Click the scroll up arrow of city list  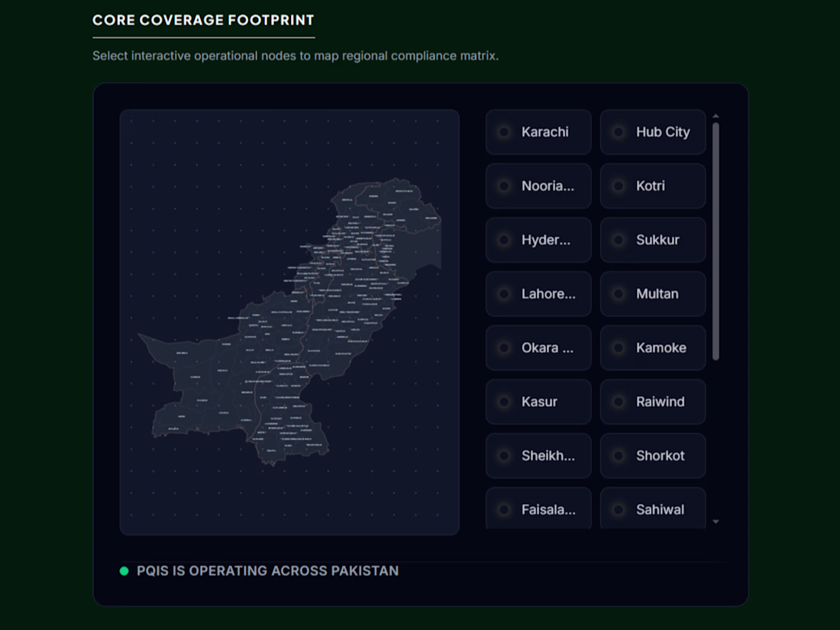tap(716, 116)
